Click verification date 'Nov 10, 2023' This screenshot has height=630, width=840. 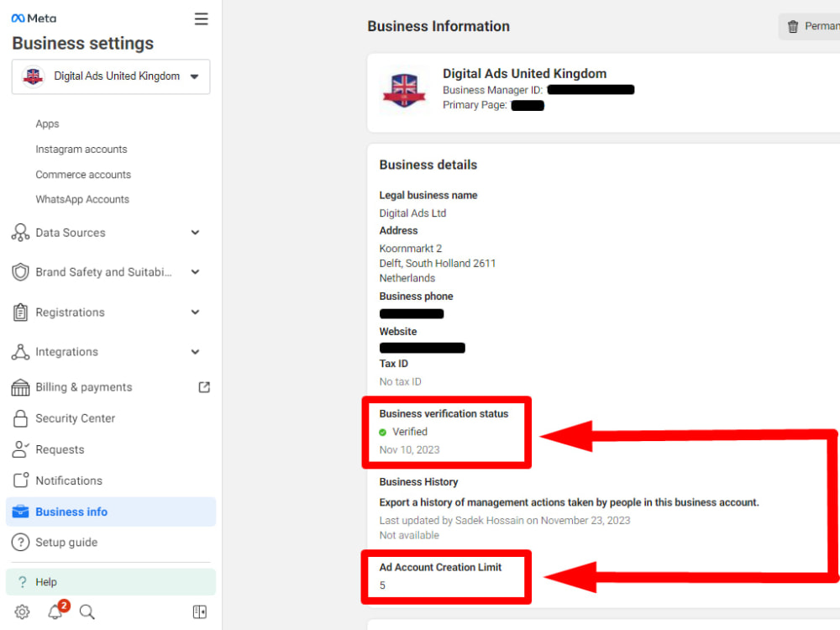409,449
